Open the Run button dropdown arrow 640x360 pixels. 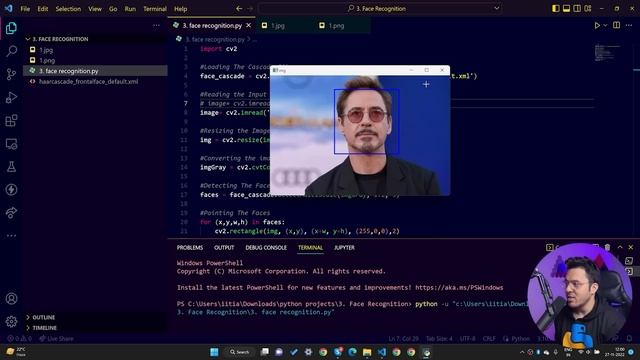click(605, 25)
